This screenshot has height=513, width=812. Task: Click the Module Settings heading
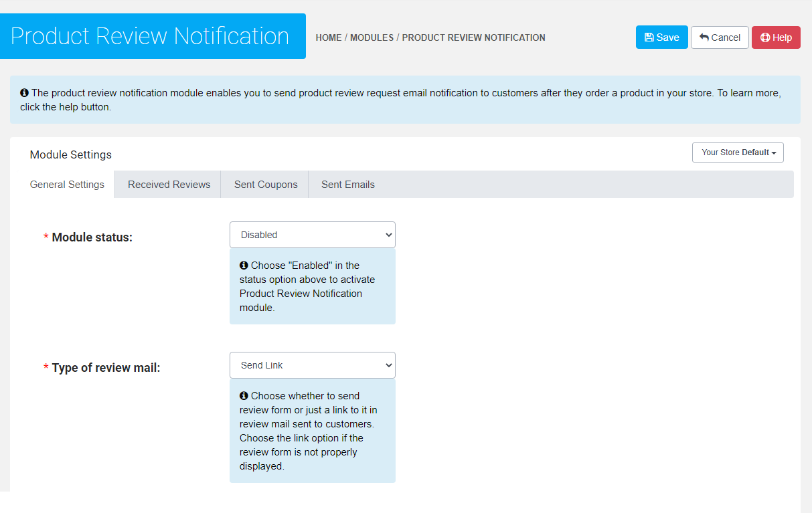71,155
